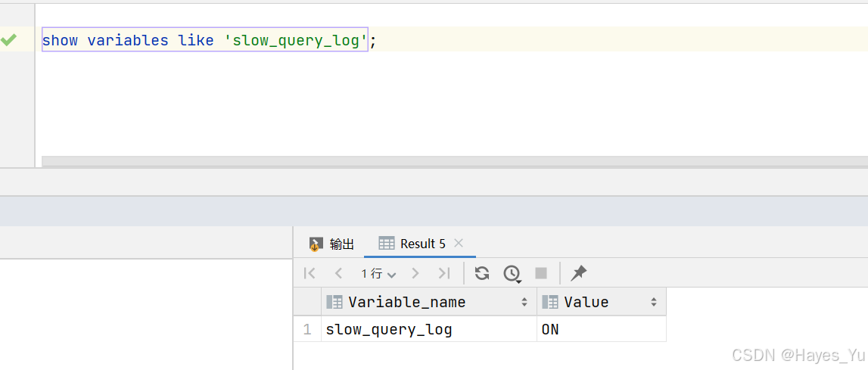The height and width of the screenshot is (370, 868).
Task: Click the horizontal scrollbar of the editor
Action: pos(455,161)
